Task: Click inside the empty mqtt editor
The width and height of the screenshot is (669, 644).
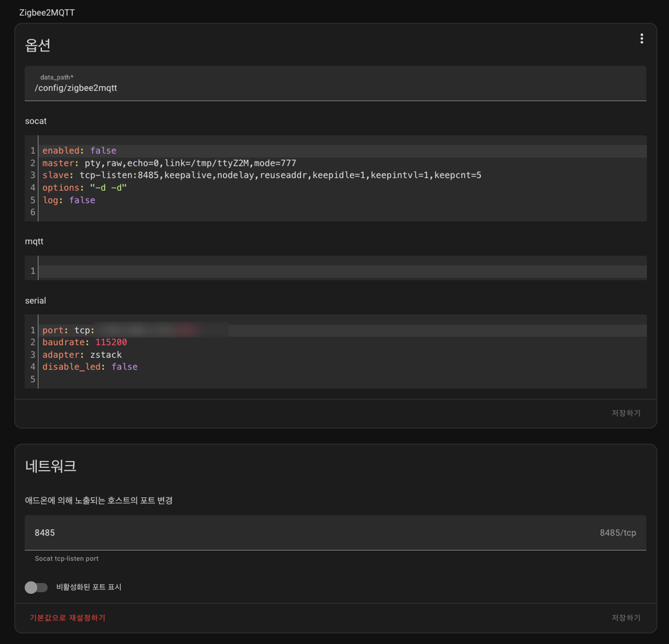Action: tap(341, 271)
